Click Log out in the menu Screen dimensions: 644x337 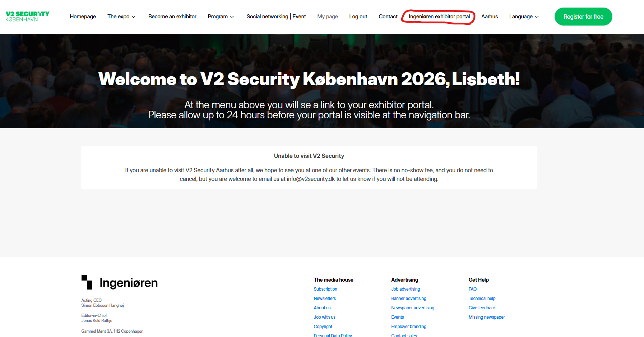coord(358,17)
